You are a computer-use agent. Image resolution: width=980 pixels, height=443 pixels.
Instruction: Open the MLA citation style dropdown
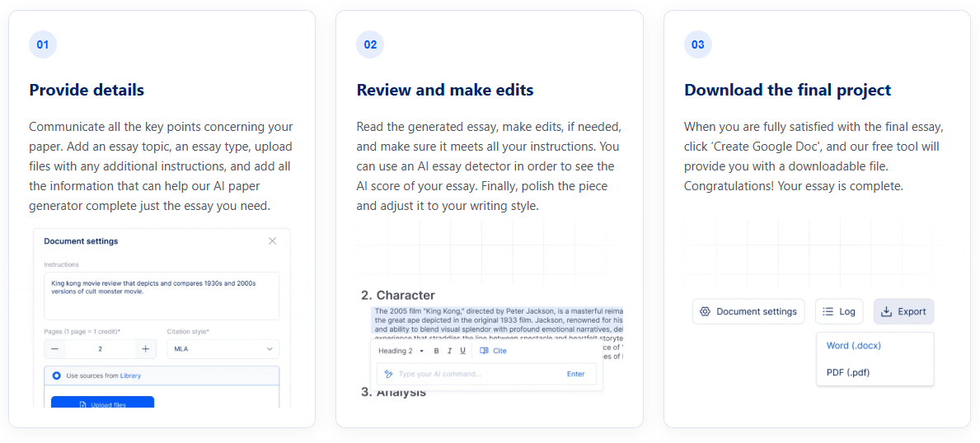(223, 348)
